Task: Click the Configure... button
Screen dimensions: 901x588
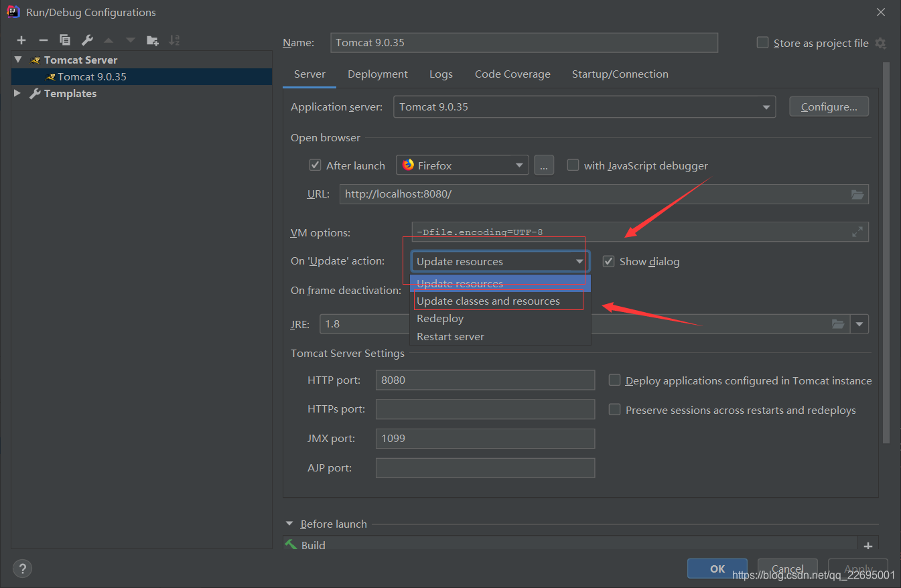Action: (829, 106)
